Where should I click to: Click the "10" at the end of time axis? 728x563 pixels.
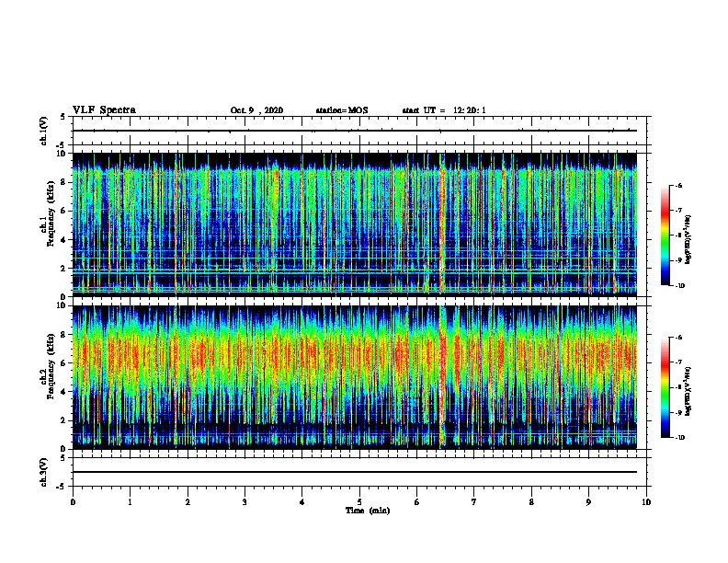[x=646, y=501]
